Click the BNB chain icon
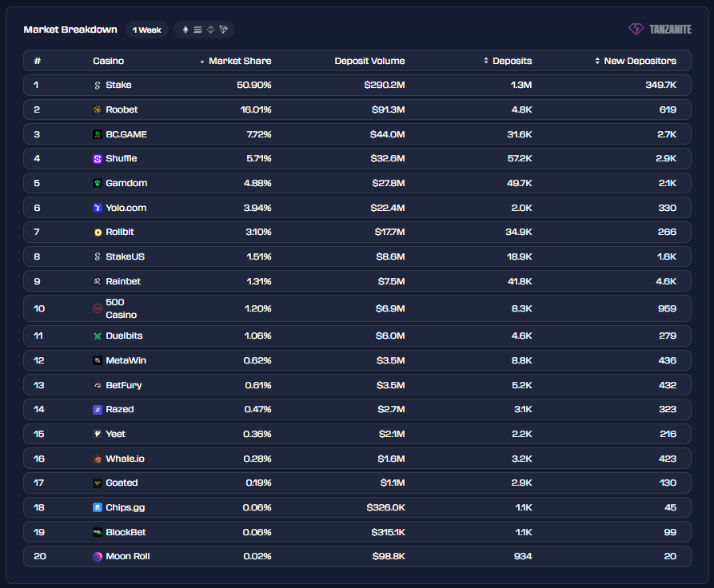This screenshot has height=588, width=714. pyautogui.click(x=210, y=30)
